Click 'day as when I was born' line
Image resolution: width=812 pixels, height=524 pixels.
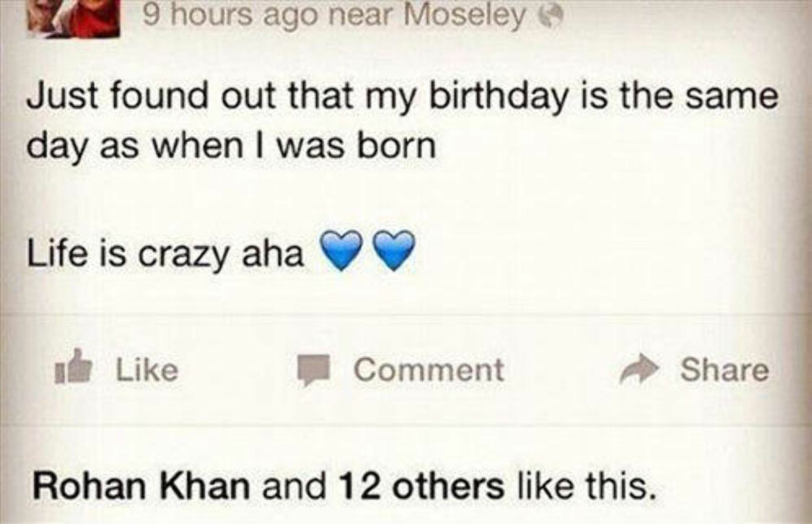coord(231,147)
